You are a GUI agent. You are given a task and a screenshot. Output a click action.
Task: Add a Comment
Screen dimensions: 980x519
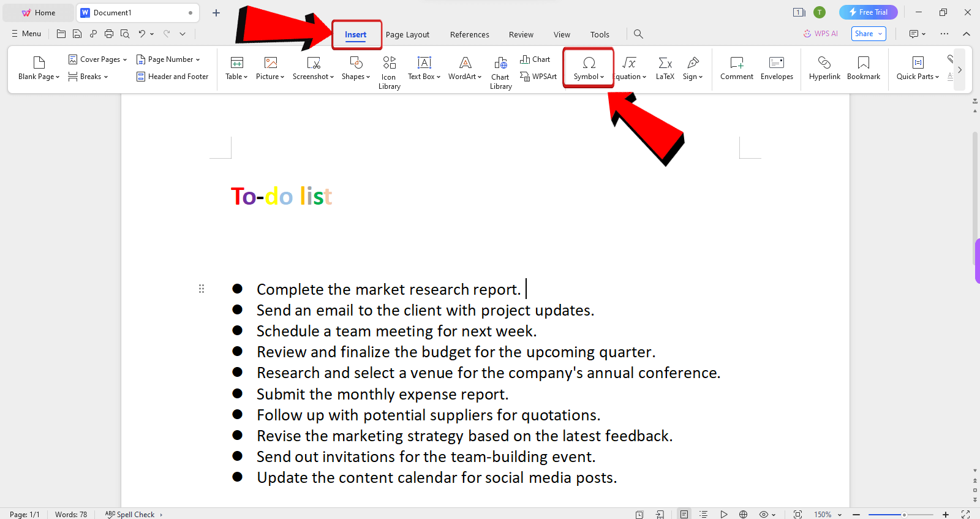(737, 68)
